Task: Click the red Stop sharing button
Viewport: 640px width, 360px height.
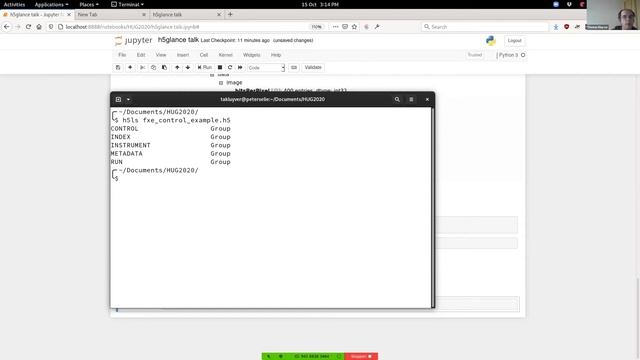Action: pos(361,356)
